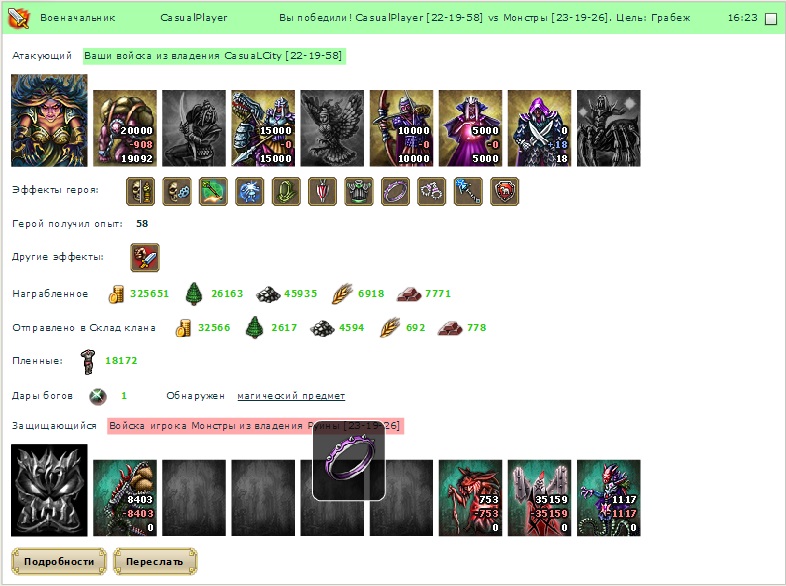Click the defender monster mask portrait
The width and height of the screenshot is (786, 586).
pos(49,490)
